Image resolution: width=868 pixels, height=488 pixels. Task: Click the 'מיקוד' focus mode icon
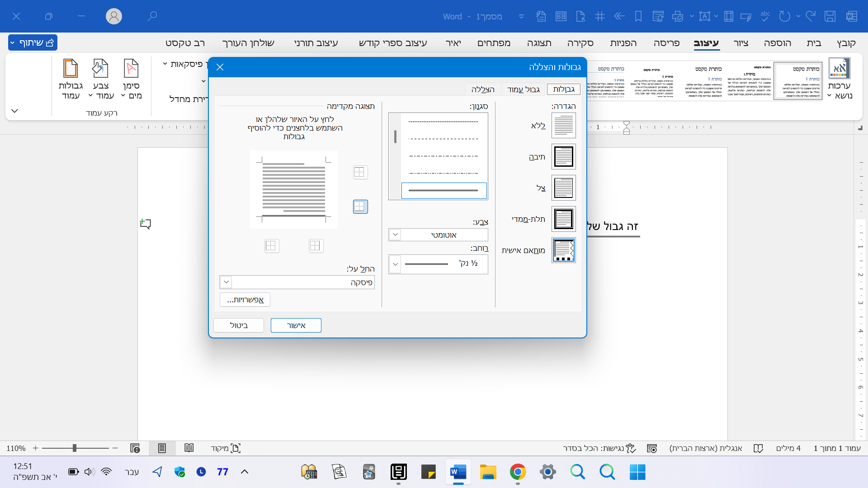236,448
